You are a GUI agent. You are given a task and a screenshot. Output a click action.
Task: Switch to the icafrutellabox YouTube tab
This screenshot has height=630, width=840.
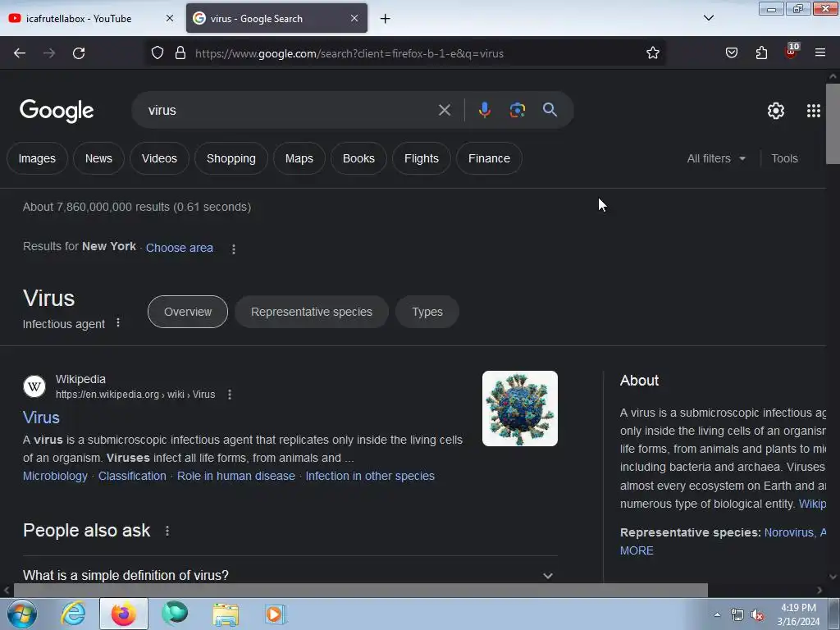click(x=90, y=19)
